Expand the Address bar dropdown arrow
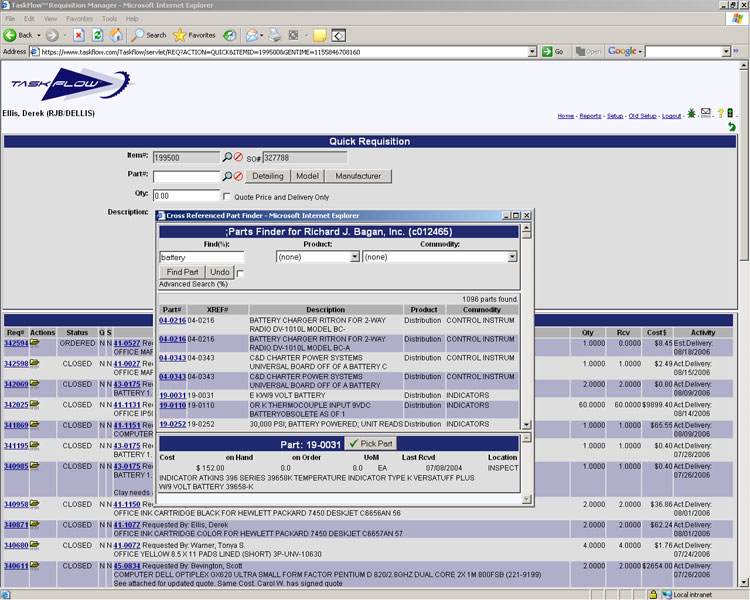750x600 pixels. pos(532,52)
